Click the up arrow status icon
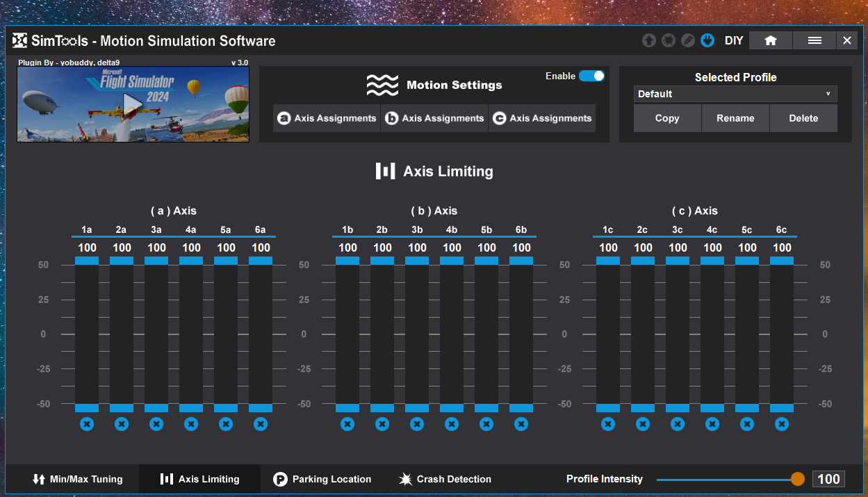Viewport: 868px width, 497px height. pos(648,40)
